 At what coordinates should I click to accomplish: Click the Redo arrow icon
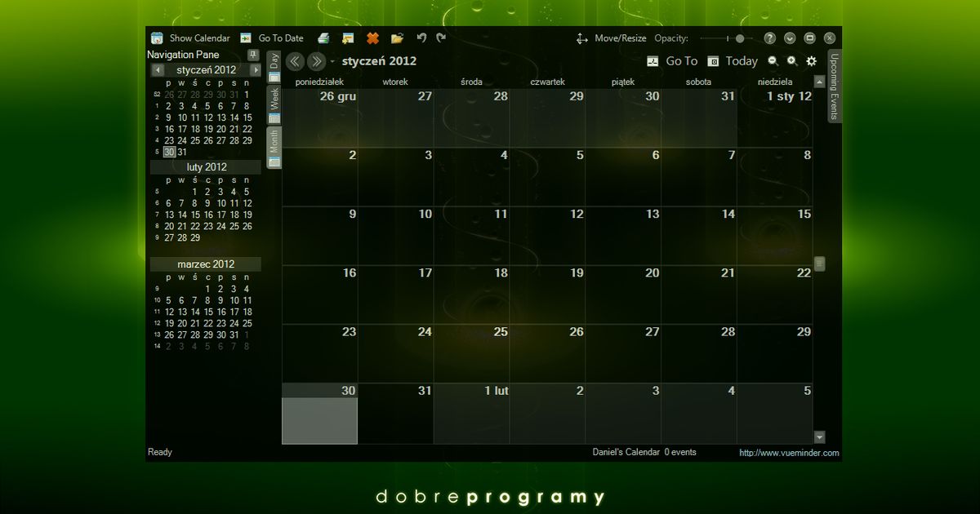tap(442, 38)
